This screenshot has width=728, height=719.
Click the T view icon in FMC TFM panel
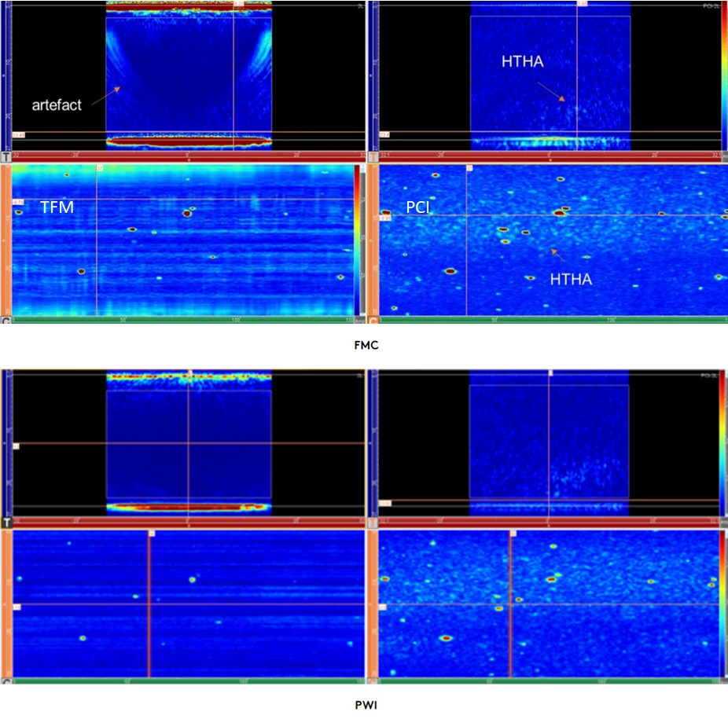coord(6,157)
